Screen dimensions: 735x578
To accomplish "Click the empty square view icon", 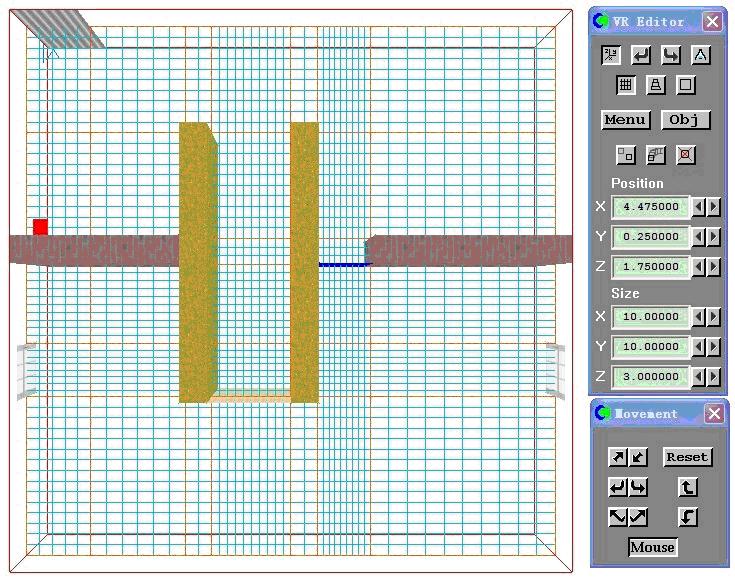I will click(686, 86).
